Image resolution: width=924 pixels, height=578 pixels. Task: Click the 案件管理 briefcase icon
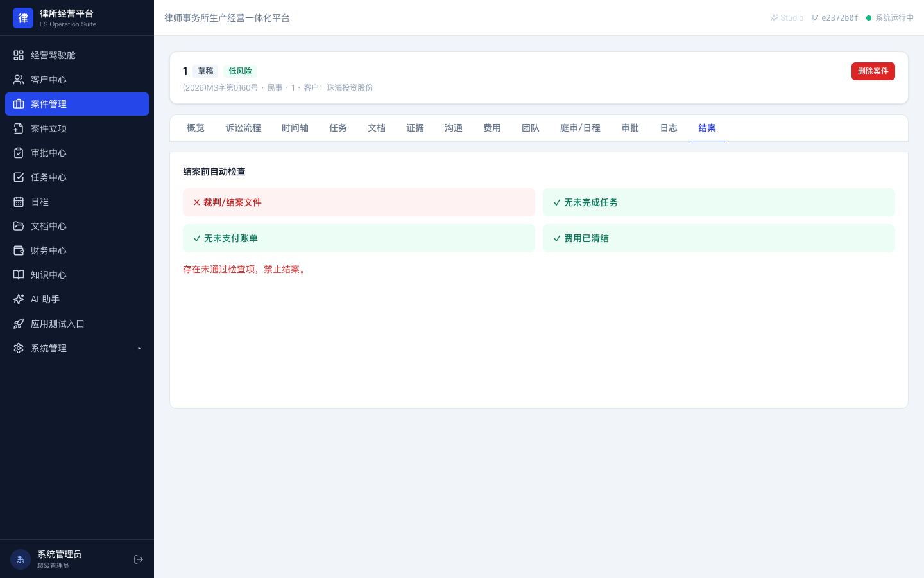(x=19, y=104)
